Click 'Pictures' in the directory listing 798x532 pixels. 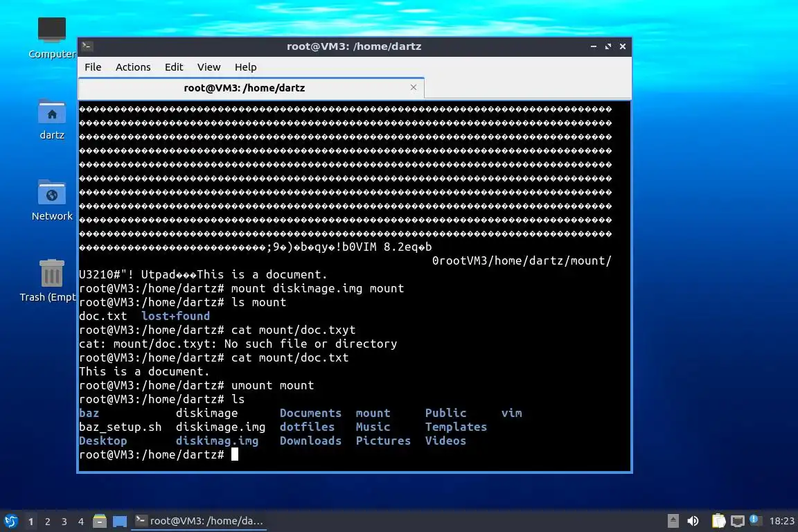point(383,441)
